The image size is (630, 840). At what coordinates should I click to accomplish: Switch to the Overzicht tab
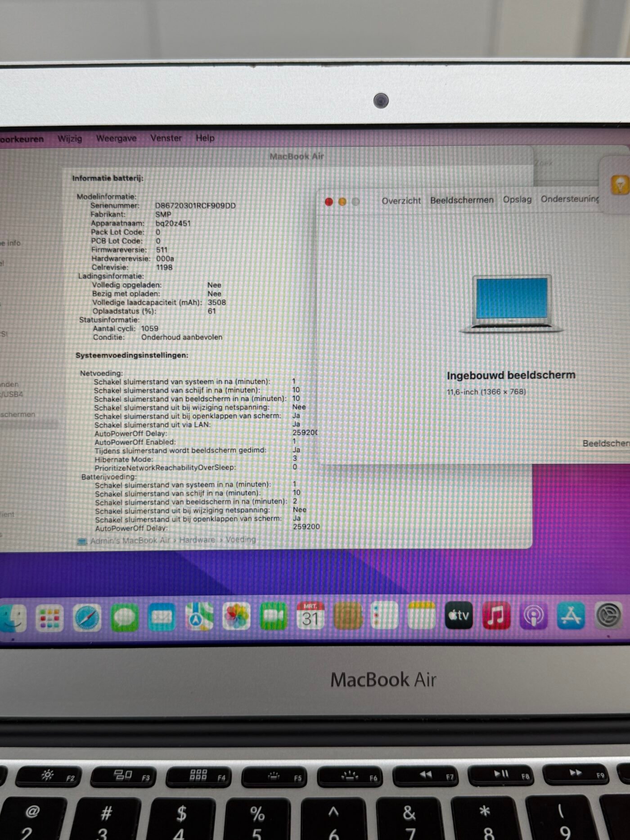(401, 201)
